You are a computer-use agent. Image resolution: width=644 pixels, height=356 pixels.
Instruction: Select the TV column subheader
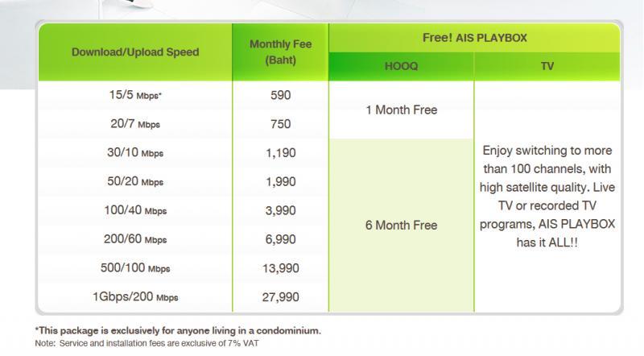tap(547, 67)
